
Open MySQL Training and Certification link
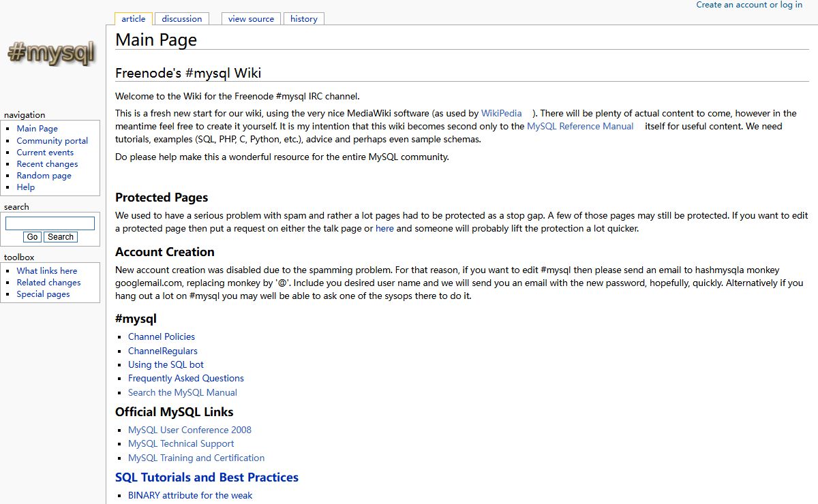(x=196, y=458)
